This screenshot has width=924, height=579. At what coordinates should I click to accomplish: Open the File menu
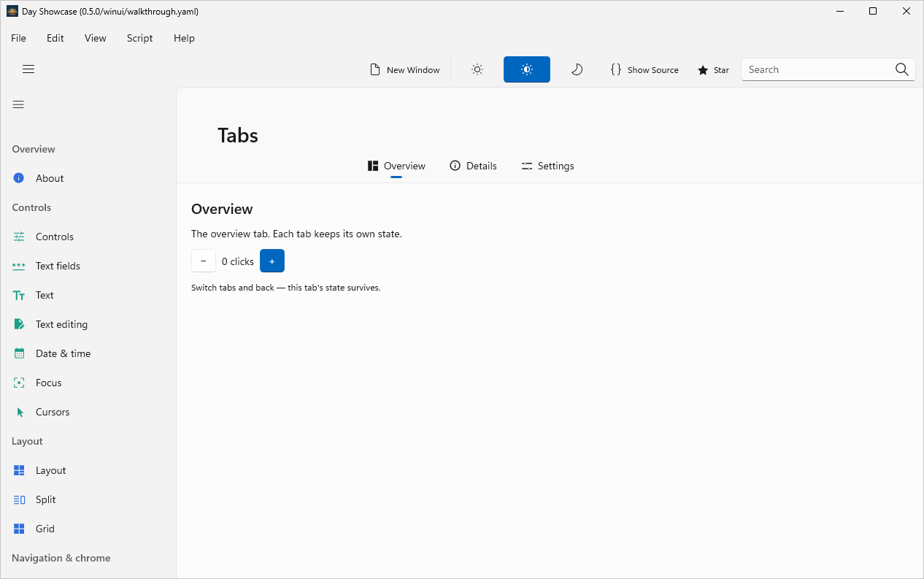click(18, 38)
